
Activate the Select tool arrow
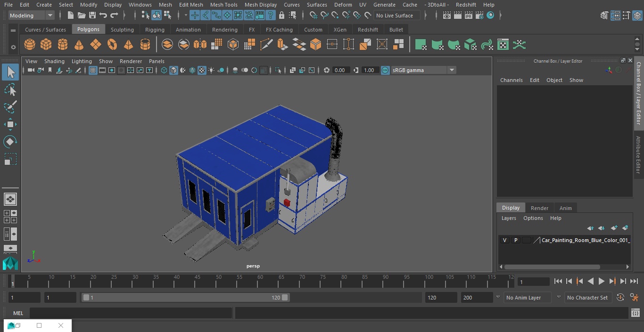click(x=10, y=72)
